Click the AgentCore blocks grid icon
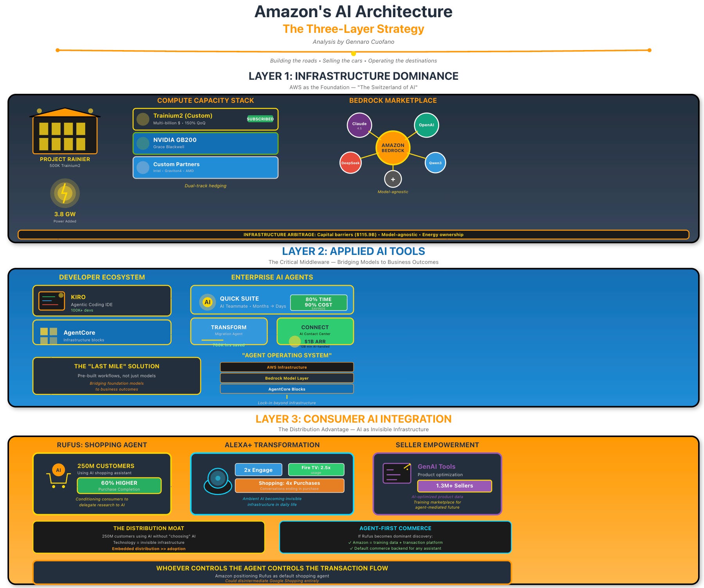This screenshot has height=588, width=704. pos(48,336)
